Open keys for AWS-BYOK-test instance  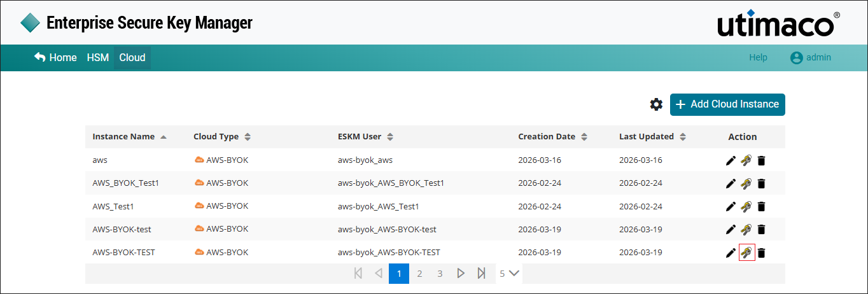[x=746, y=229]
